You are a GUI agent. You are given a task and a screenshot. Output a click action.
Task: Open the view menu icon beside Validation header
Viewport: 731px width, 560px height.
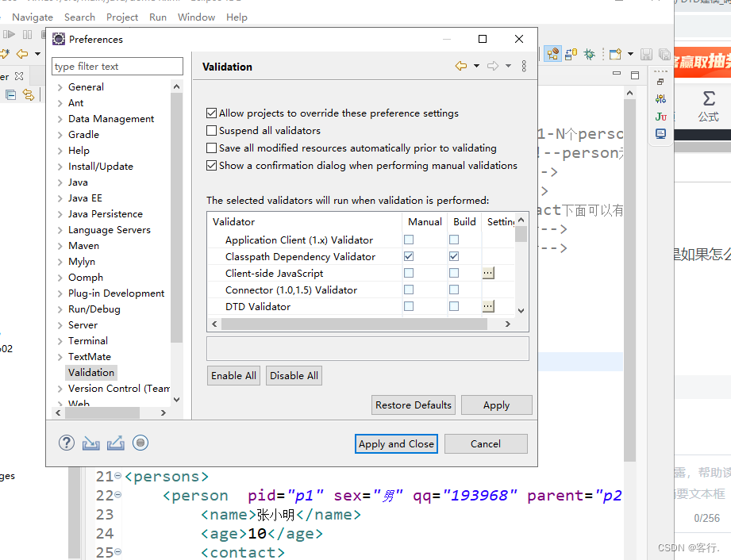click(x=524, y=67)
